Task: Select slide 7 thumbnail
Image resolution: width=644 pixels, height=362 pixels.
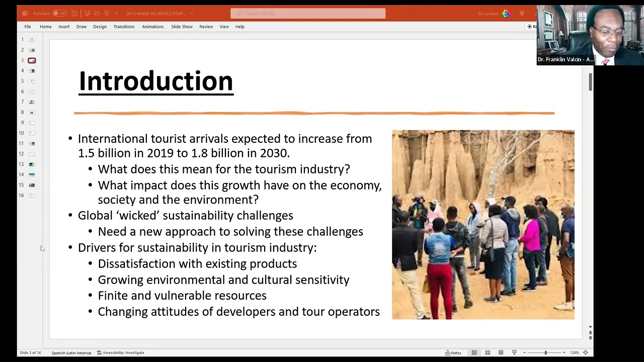Action: [x=32, y=102]
